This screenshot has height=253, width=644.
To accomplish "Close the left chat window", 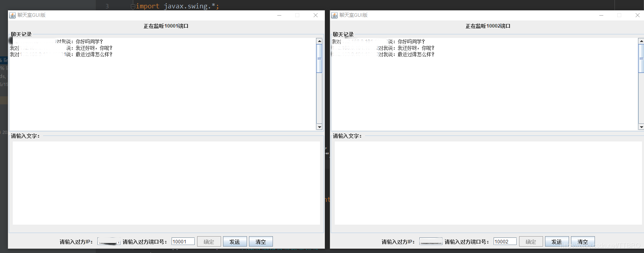I will click(x=316, y=15).
